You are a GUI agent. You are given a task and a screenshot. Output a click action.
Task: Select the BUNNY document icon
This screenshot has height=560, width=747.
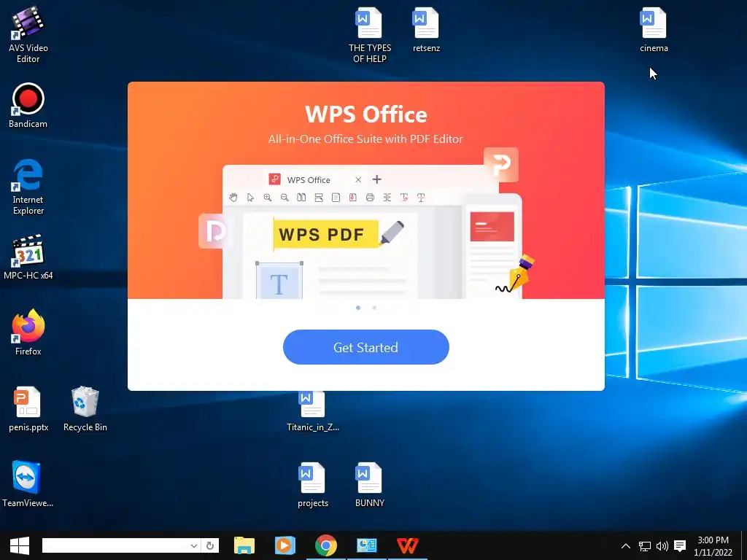click(369, 485)
